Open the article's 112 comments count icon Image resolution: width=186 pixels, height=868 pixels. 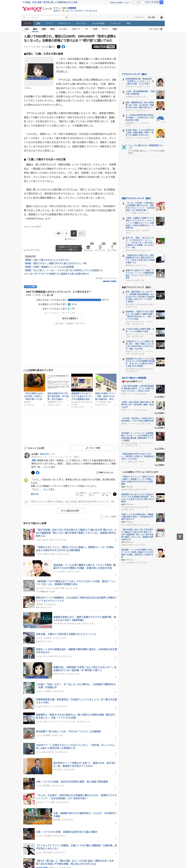pyautogui.click(x=45, y=47)
